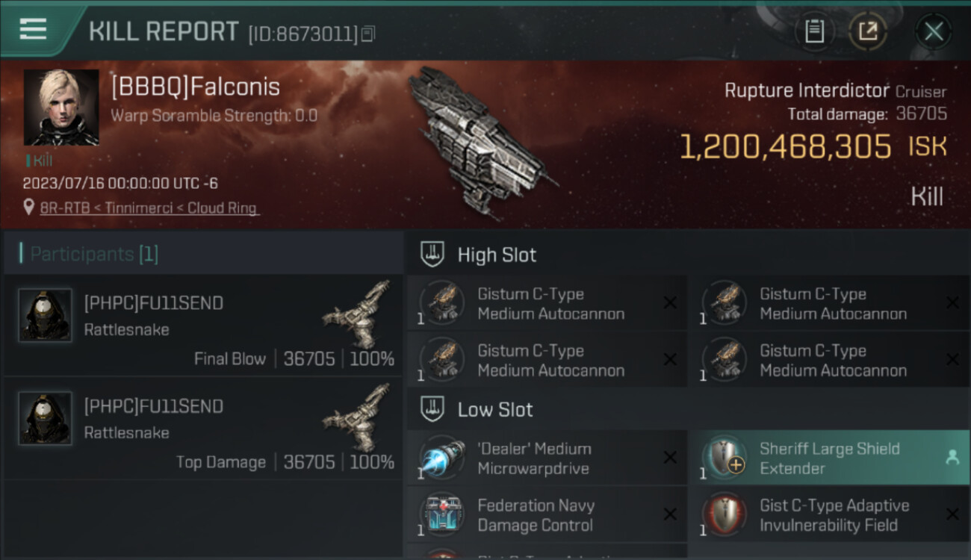Select the Participants [1] tab

point(94,254)
